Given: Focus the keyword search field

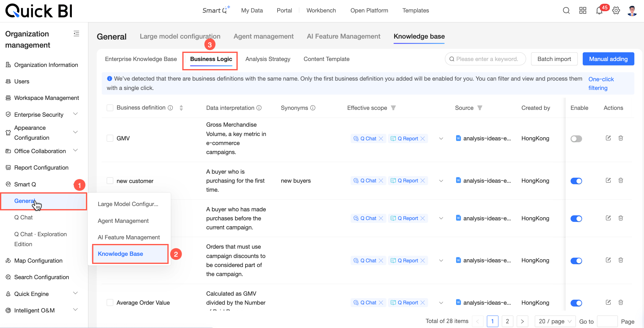Looking at the screenshot, I should tap(485, 59).
